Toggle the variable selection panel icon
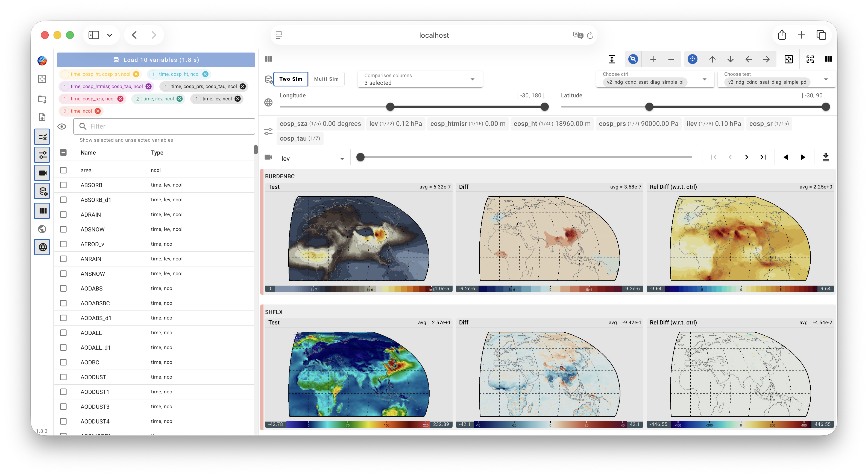868x476 pixels. 42,137
